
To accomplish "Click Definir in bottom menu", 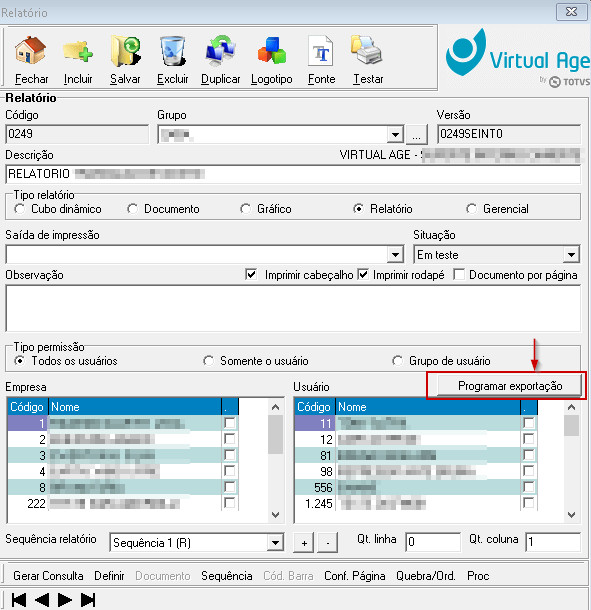I will click(109, 576).
